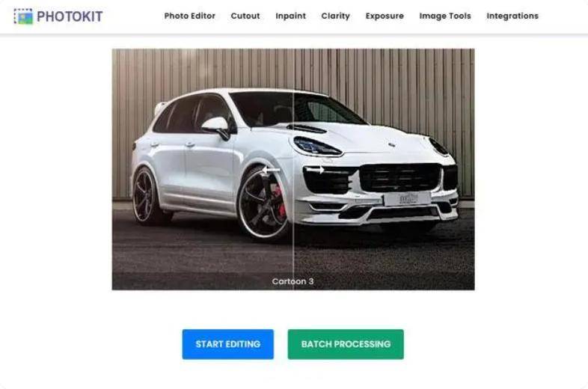Select Inpaint in the navigation bar
This screenshot has width=588, height=389.
pyautogui.click(x=290, y=16)
